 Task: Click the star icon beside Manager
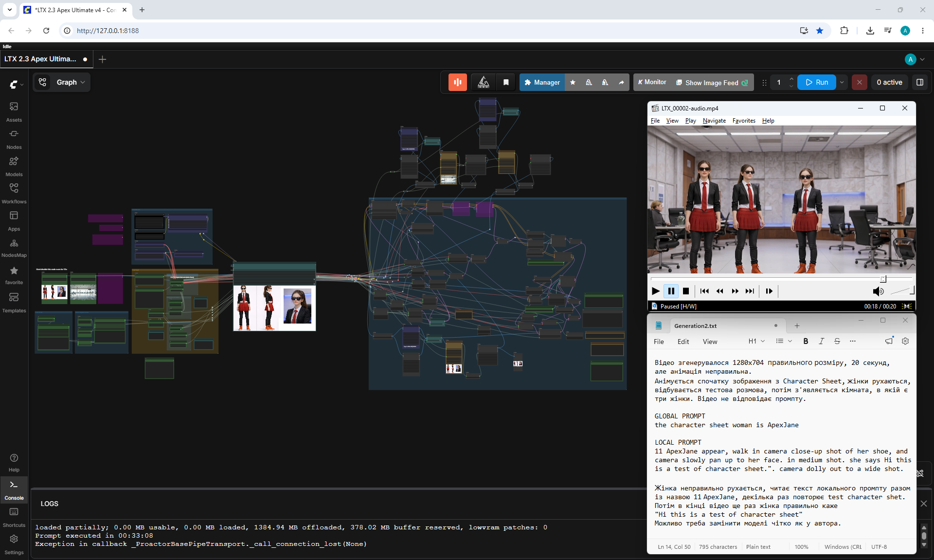[573, 82]
